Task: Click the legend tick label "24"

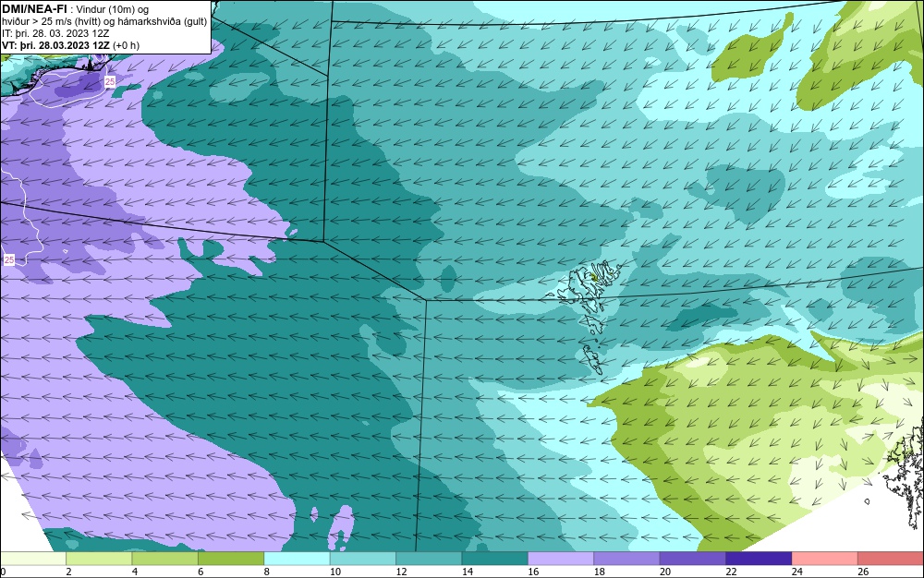Action: [x=797, y=572]
